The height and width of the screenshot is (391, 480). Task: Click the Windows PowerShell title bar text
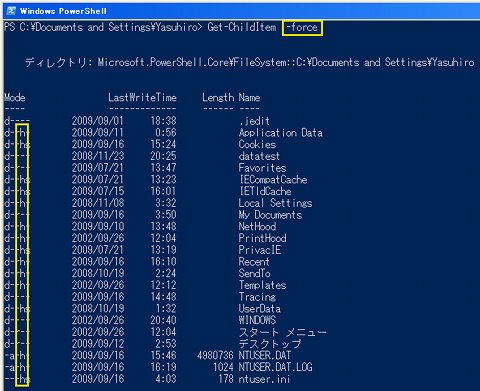[x=63, y=11]
